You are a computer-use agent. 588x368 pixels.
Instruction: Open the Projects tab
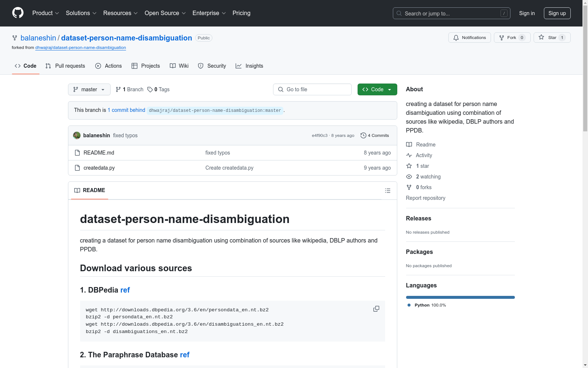[x=146, y=66]
